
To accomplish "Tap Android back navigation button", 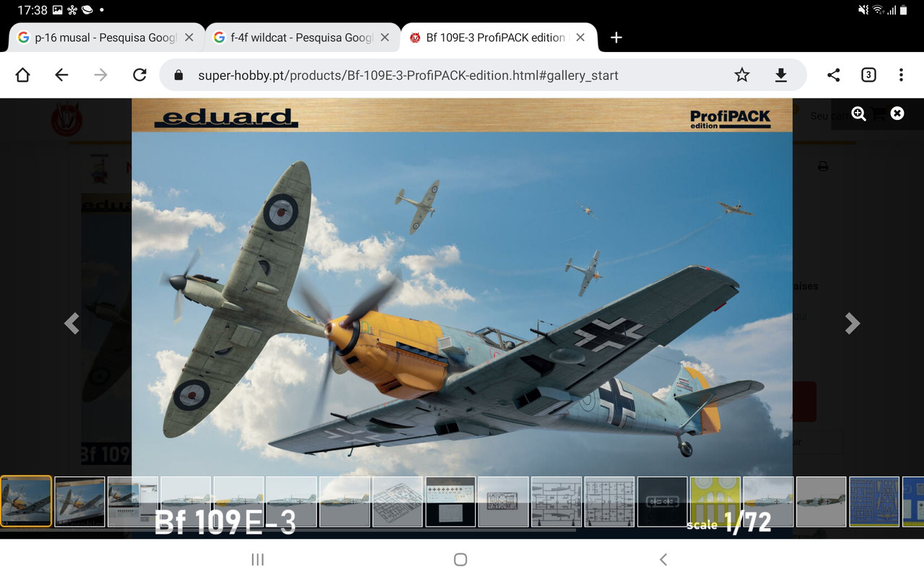I will point(663,559).
